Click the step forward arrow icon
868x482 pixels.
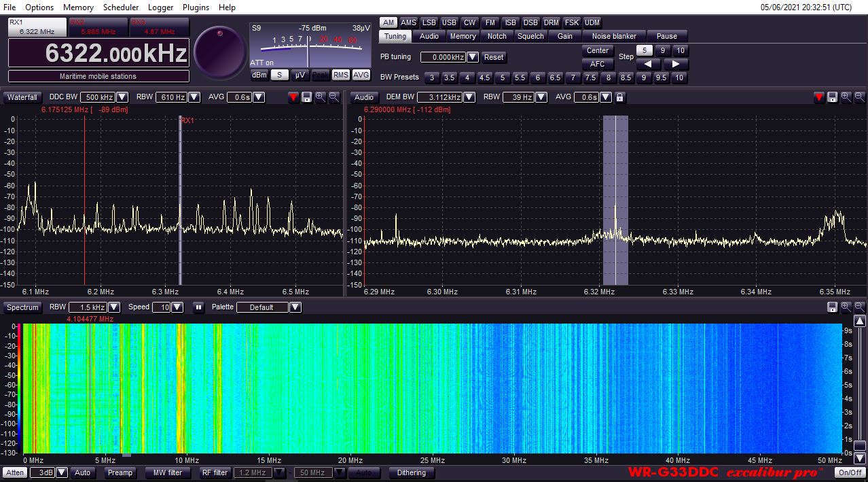(x=675, y=64)
